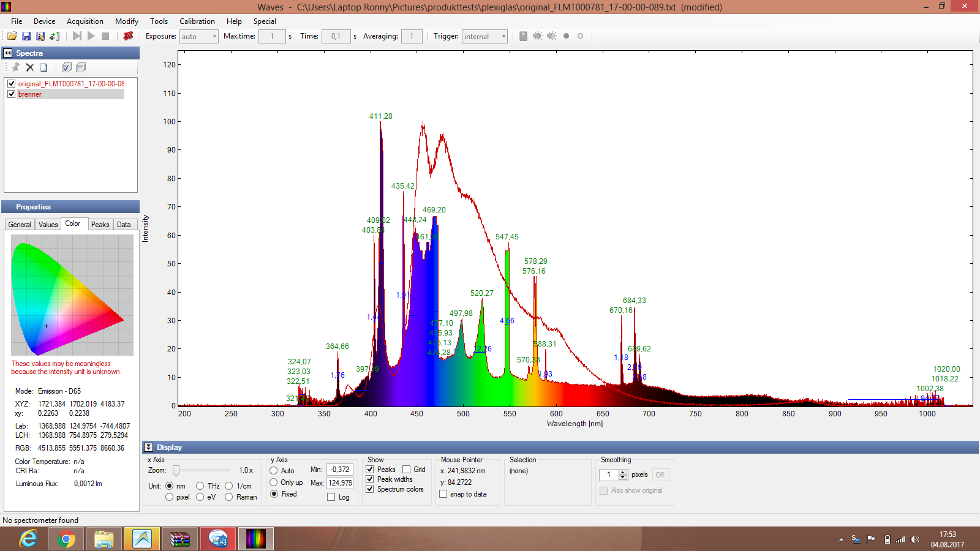Click the x Axis Zoom slider handle

point(176,470)
